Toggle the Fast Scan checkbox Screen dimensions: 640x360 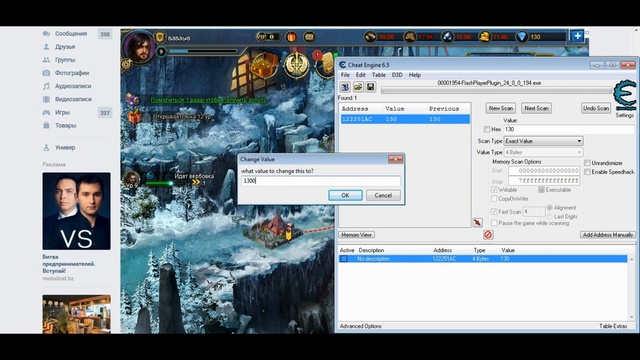pos(494,211)
